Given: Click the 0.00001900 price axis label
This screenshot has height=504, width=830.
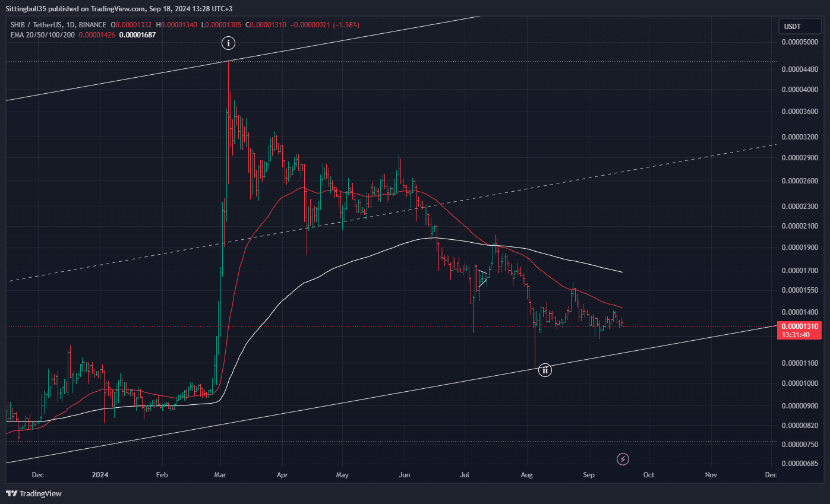Looking at the screenshot, I should tap(801, 248).
